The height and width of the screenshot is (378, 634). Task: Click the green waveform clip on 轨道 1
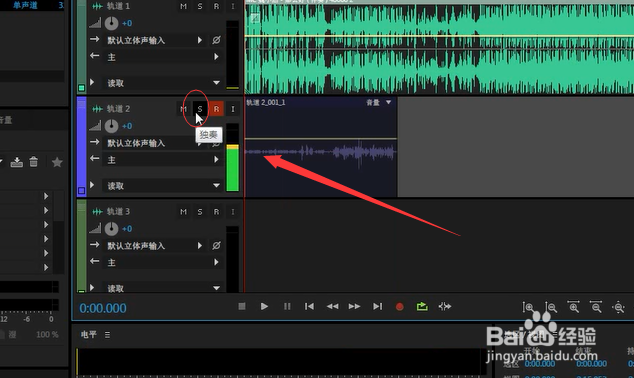click(x=439, y=48)
